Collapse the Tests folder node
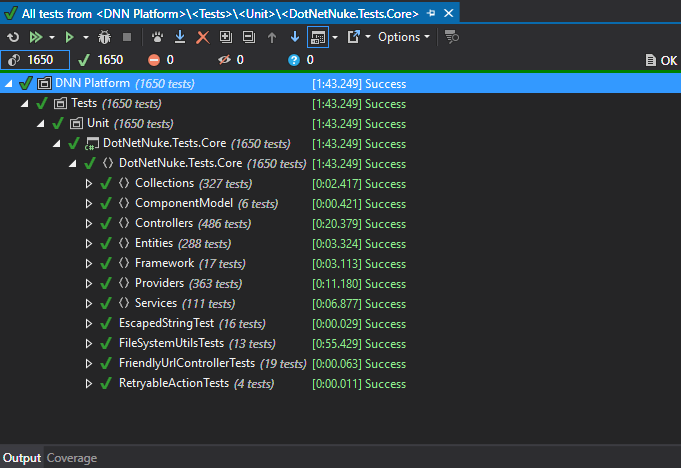Image resolution: width=681 pixels, height=468 pixels. 24,103
